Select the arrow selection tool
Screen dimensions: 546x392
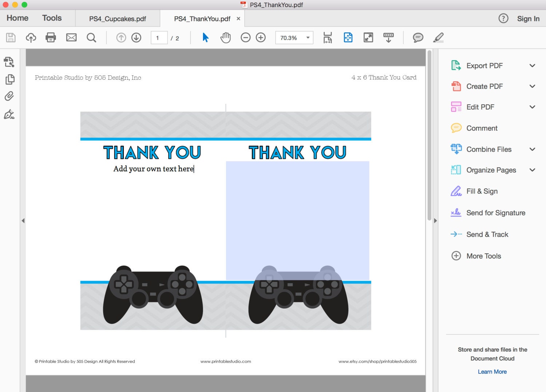(205, 37)
